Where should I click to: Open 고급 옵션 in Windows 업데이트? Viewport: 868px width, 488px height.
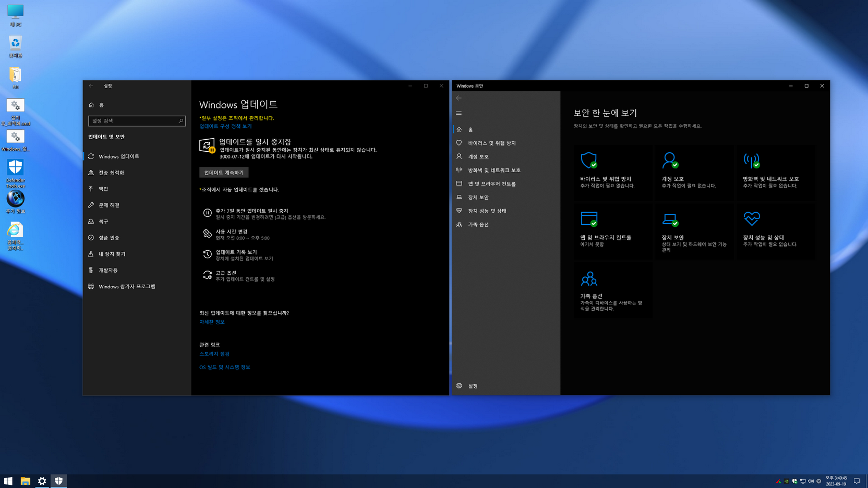[x=239, y=276]
